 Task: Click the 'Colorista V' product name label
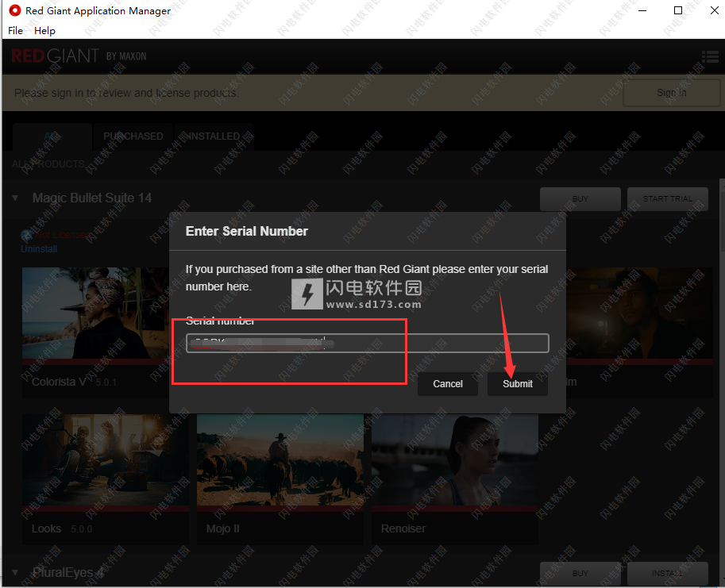pyautogui.click(x=60, y=382)
